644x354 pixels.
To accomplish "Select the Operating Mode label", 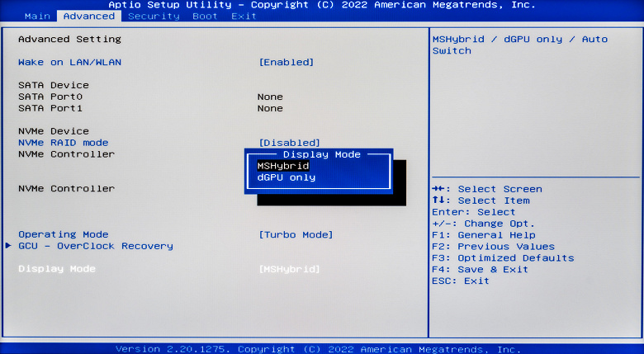I will [x=64, y=235].
